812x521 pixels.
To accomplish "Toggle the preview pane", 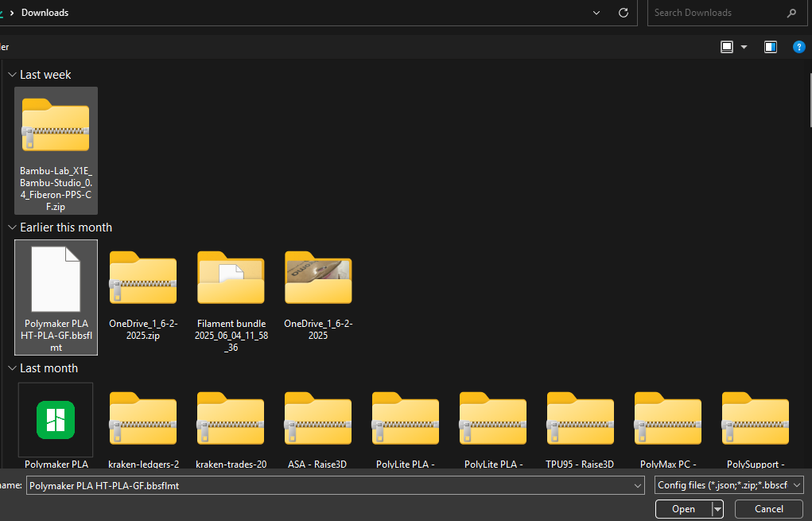I will [770, 47].
